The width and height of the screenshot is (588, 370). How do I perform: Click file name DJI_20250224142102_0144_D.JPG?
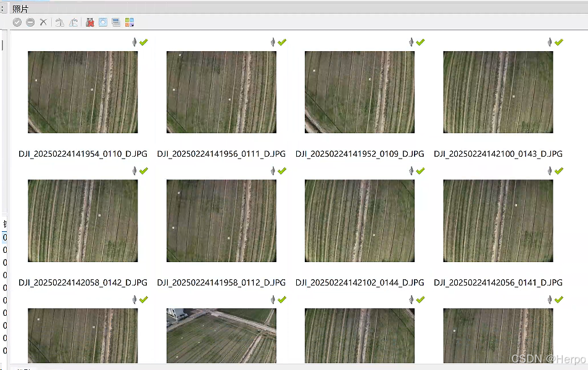click(360, 282)
